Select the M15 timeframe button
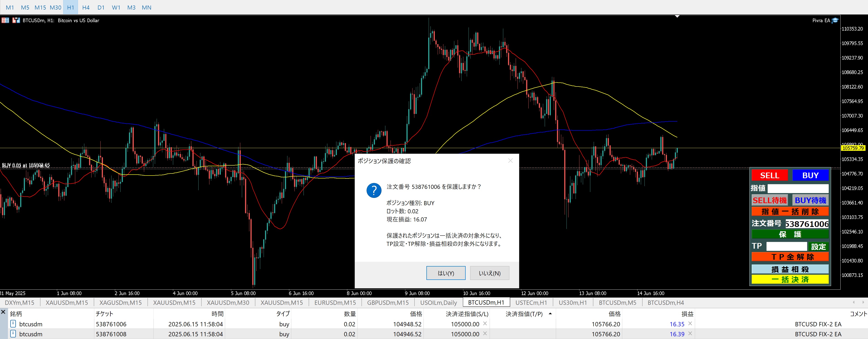The width and height of the screenshot is (868, 339). (40, 7)
